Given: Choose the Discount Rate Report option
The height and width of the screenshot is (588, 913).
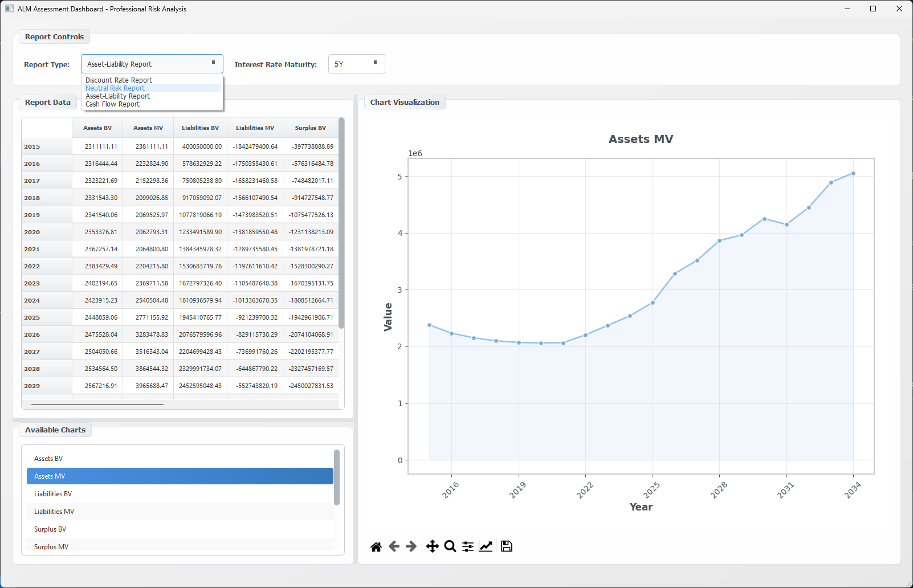Looking at the screenshot, I should [118, 80].
